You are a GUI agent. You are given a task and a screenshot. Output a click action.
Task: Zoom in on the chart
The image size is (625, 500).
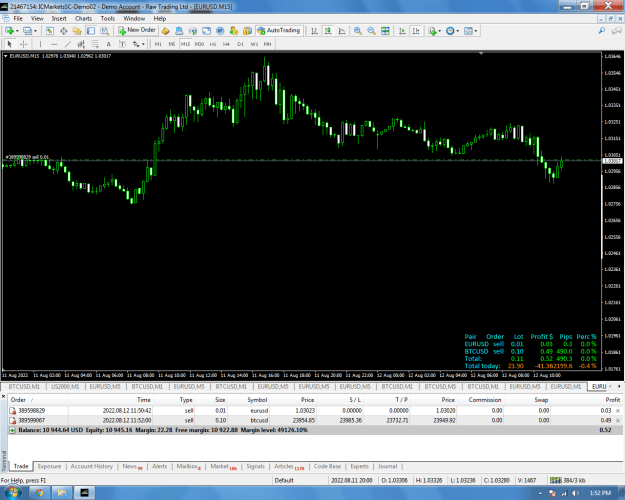pyautogui.click(x=358, y=31)
